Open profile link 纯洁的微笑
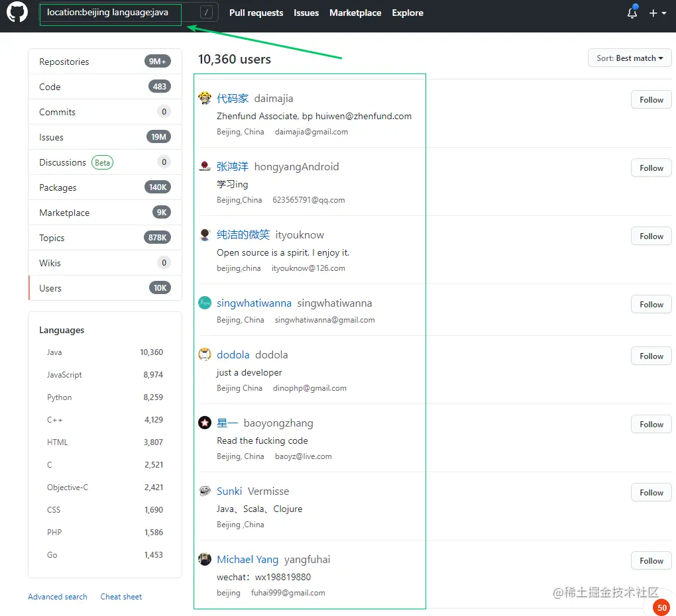The width and height of the screenshot is (676, 616). (243, 234)
